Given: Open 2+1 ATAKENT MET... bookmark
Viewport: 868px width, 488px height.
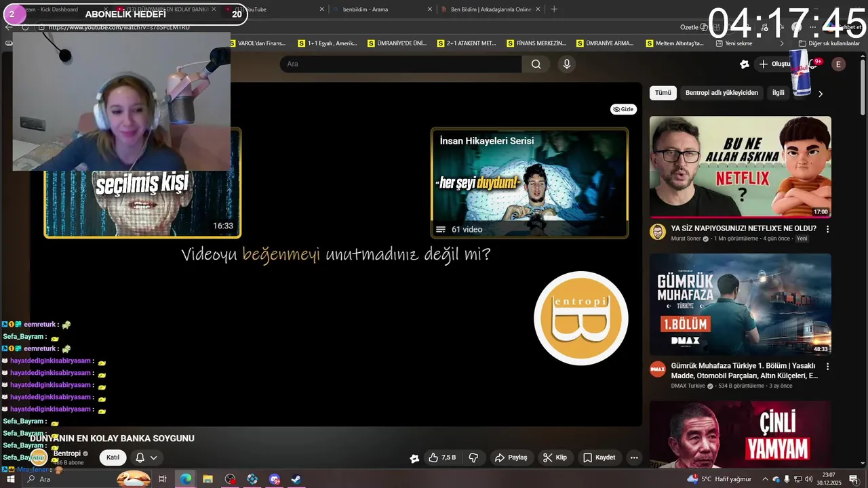Looking at the screenshot, I should click(467, 43).
